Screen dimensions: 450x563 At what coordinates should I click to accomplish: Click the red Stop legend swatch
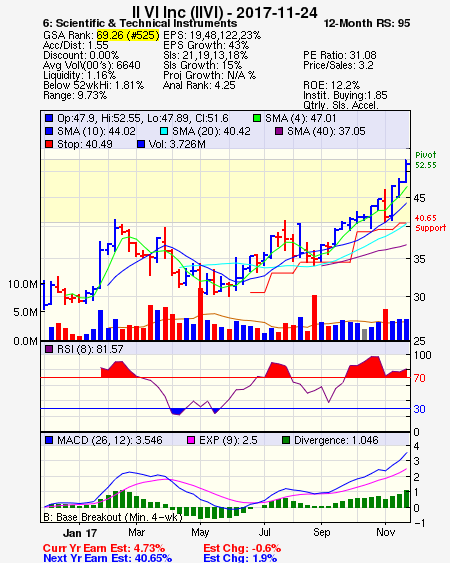(x=49, y=144)
